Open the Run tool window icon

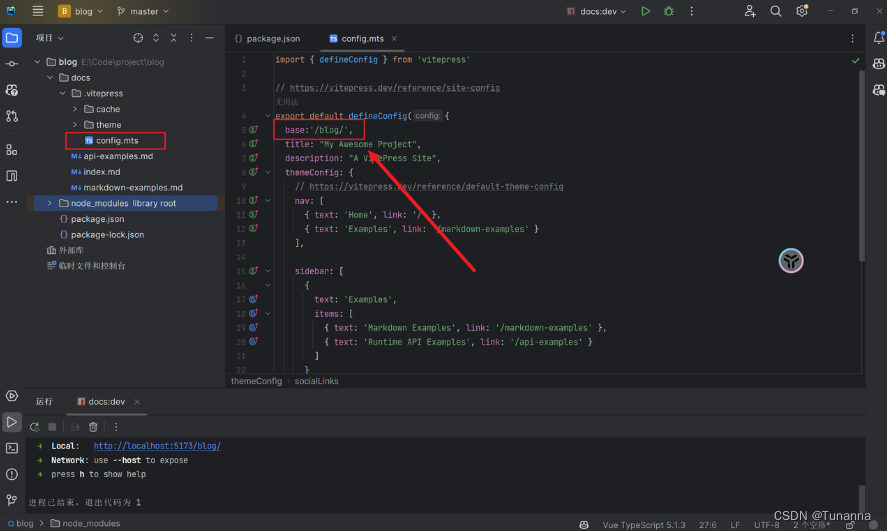pyautogui.click(x=11, y=422)
